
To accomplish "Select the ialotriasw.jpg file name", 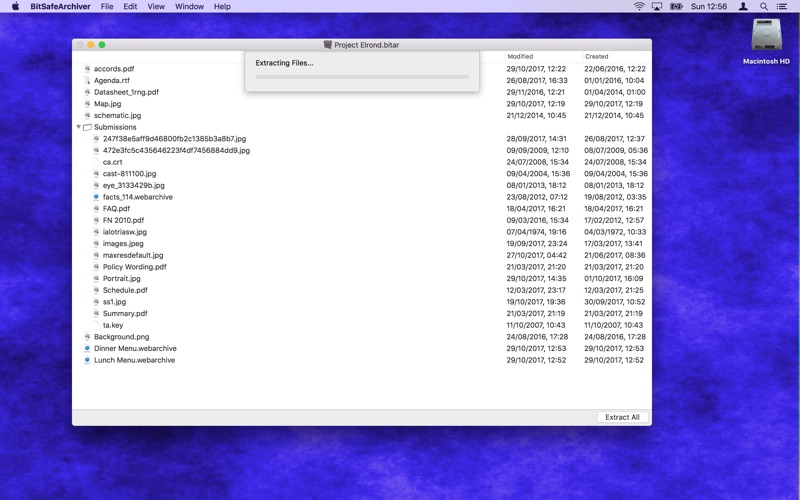I will pyautogui.click(x=124, y=232).
